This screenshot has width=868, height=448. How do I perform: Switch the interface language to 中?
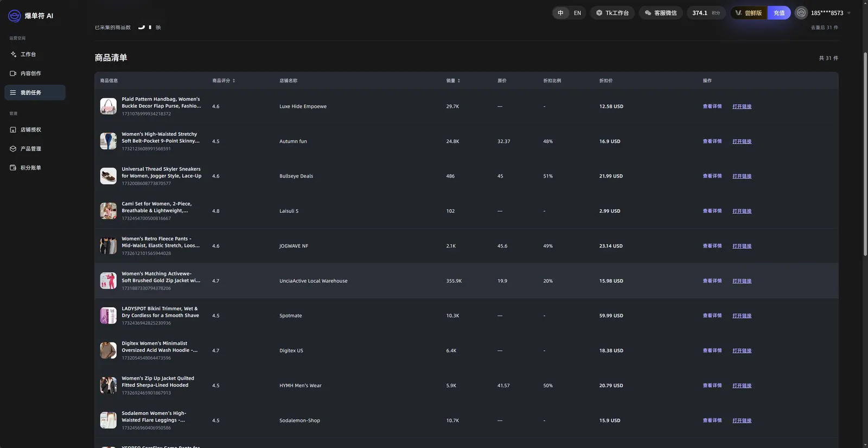[560, 13]
